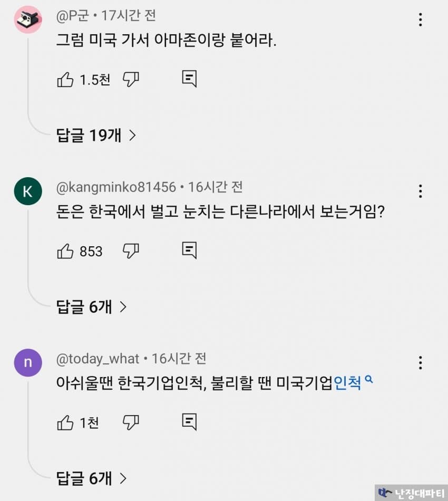Tap the green K profile avatar

coord(28,192)
